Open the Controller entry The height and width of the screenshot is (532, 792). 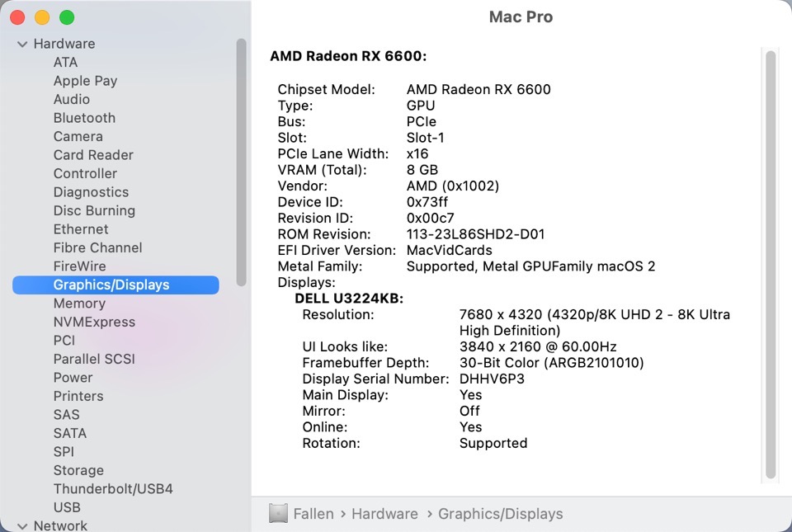click(85, 174)
